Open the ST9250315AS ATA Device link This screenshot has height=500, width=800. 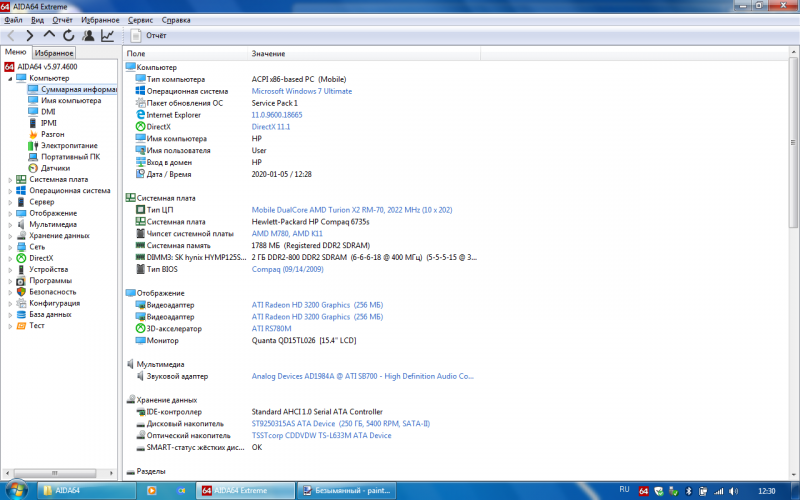[x=340, y=423]
